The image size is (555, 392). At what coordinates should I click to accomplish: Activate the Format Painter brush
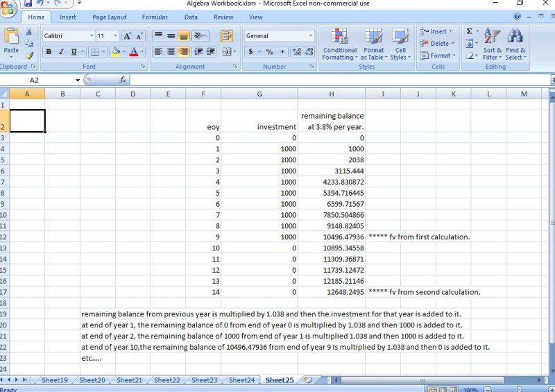pos(29,56)
